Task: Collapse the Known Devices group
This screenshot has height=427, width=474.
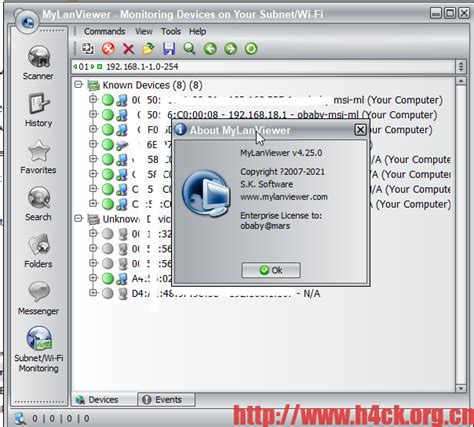Action: 79,84
